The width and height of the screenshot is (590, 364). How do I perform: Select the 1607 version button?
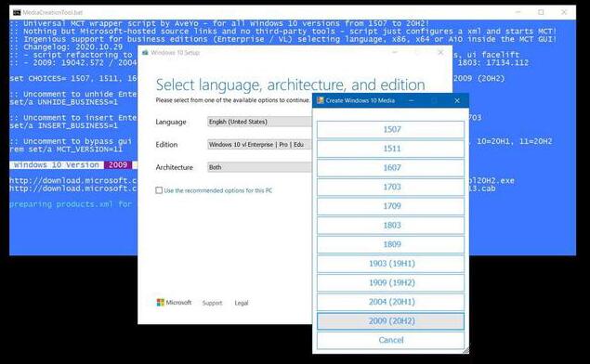coord(390,168)
